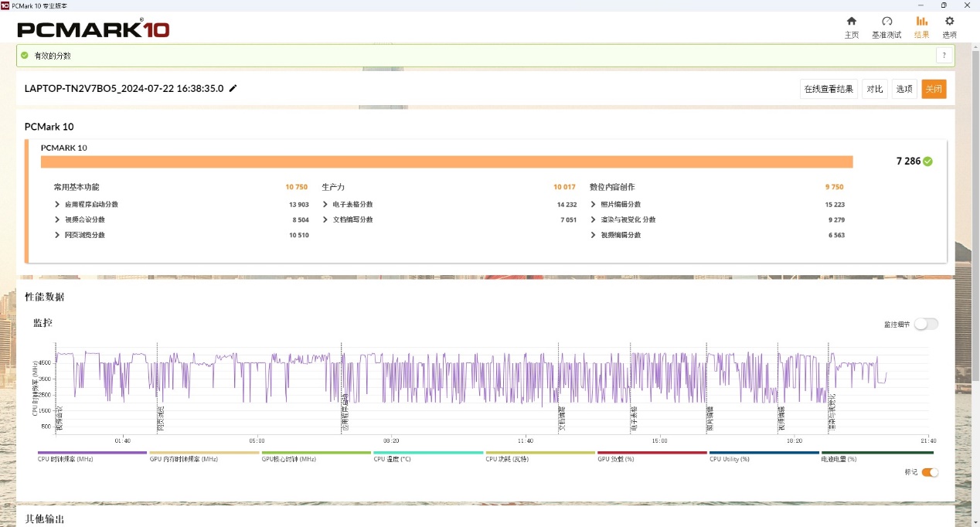This screenshot has height=527, width=980.
Task: Click the orange 关闭 button
Action: click(934, 89)
